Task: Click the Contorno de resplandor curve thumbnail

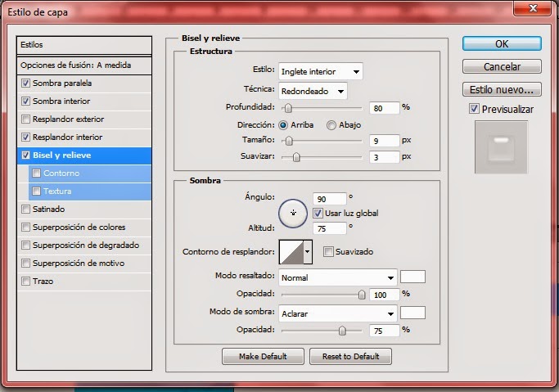Action: pos(291,252)
